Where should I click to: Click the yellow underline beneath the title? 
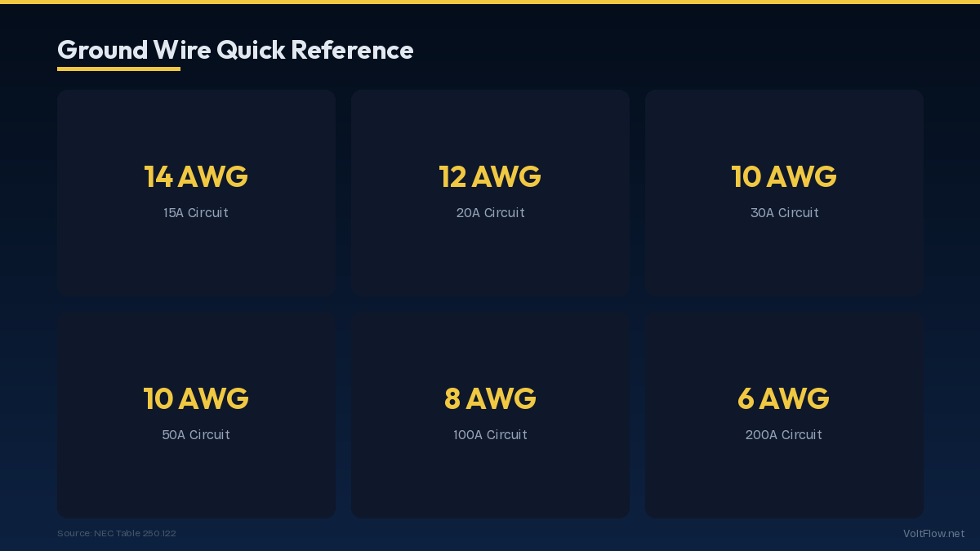click(118, 69)
